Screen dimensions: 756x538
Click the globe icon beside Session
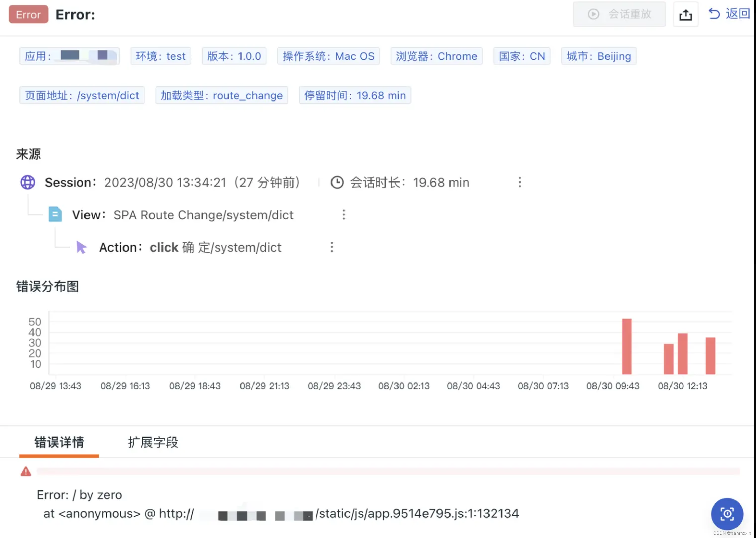(x=27, y=182)
